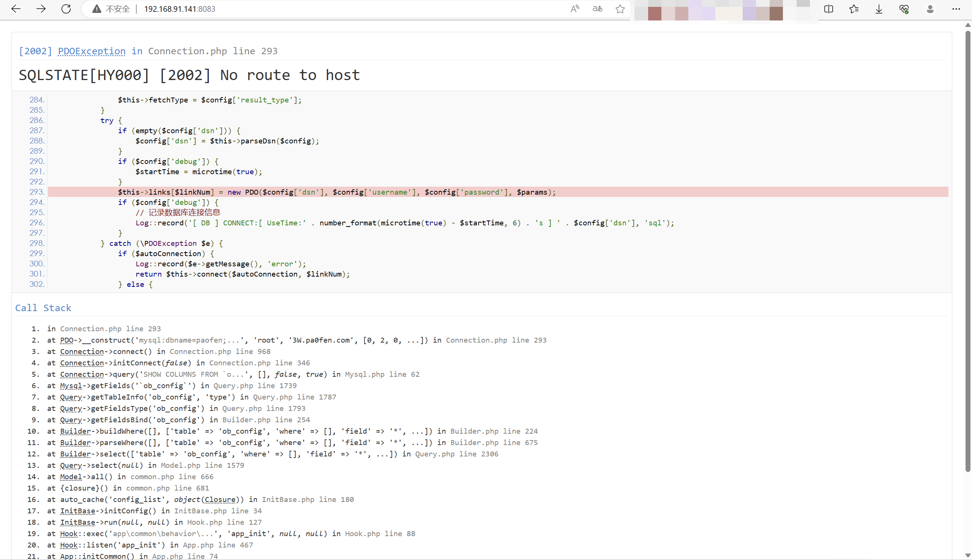Click the Connection link on stack line 3

pos(82,352)
